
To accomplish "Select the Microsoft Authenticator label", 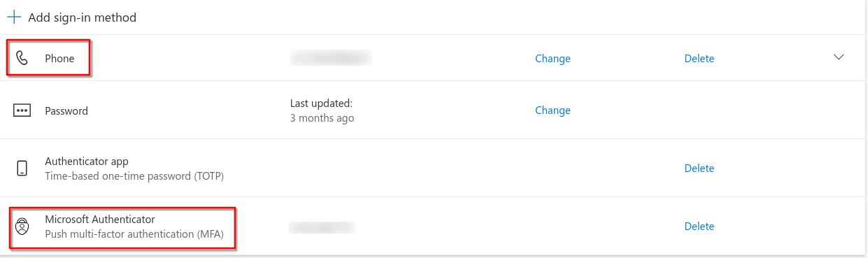I will pyautogui.click(x=100, y=220).
